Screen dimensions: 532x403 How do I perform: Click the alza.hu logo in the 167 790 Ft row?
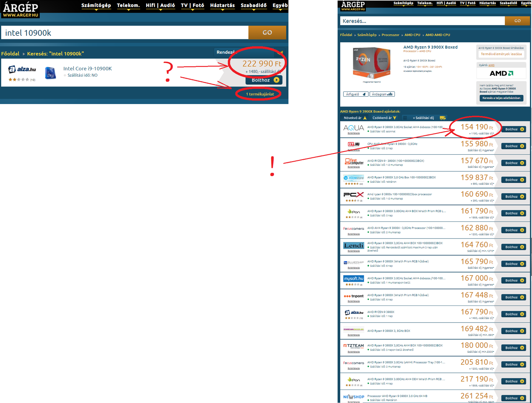[354, 312]
